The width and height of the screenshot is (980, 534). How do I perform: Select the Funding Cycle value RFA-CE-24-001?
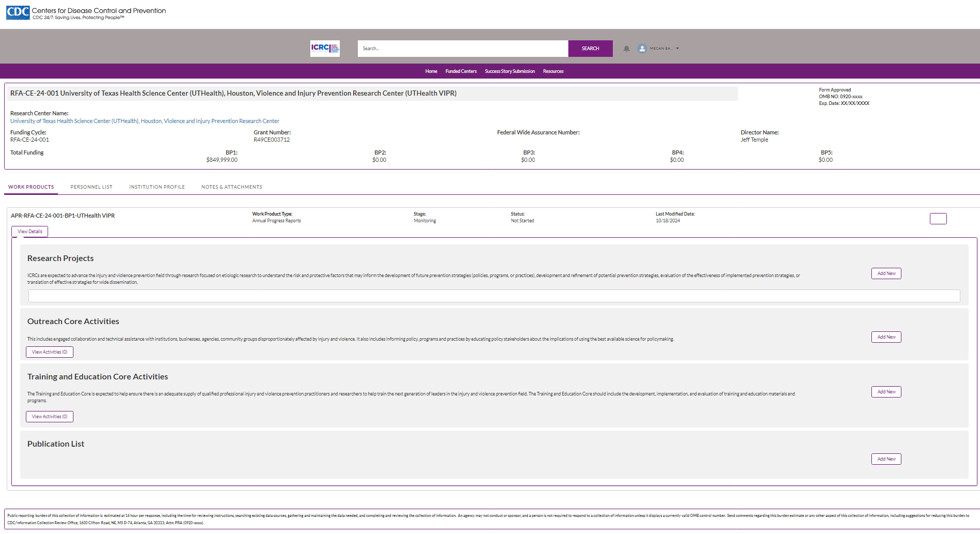pyautogui.click(x=29, y=140)
